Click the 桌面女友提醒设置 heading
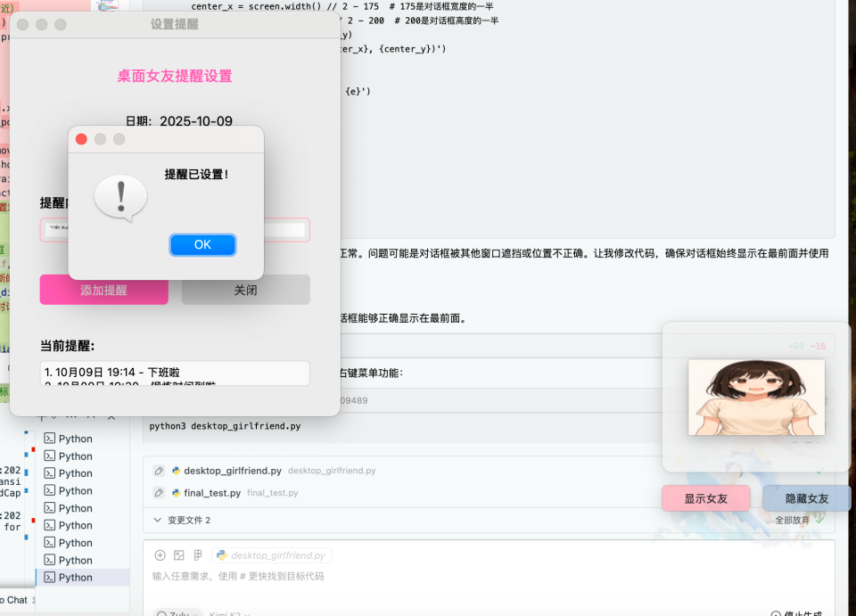Viewport: 856px width, 616px height. 175,76
